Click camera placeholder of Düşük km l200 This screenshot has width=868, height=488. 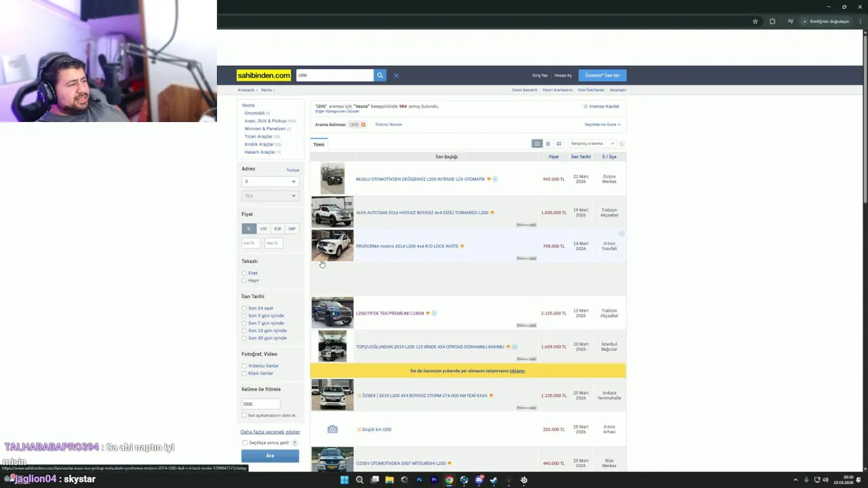pos(332,429)
